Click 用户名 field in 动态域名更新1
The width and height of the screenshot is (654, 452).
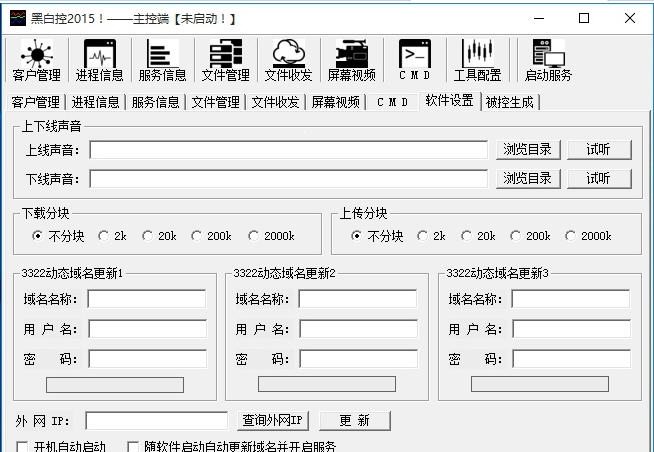148,329
